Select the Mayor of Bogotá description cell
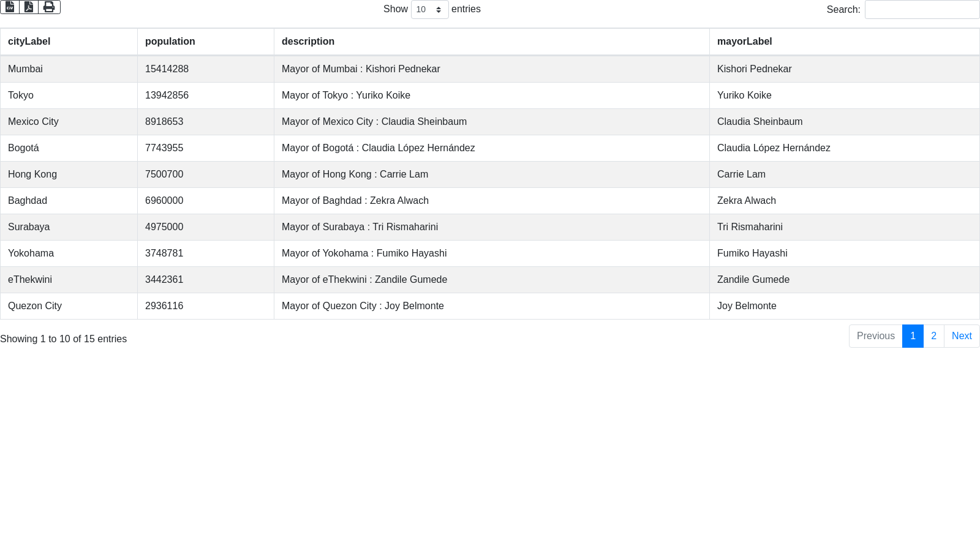 click(378, 148)
